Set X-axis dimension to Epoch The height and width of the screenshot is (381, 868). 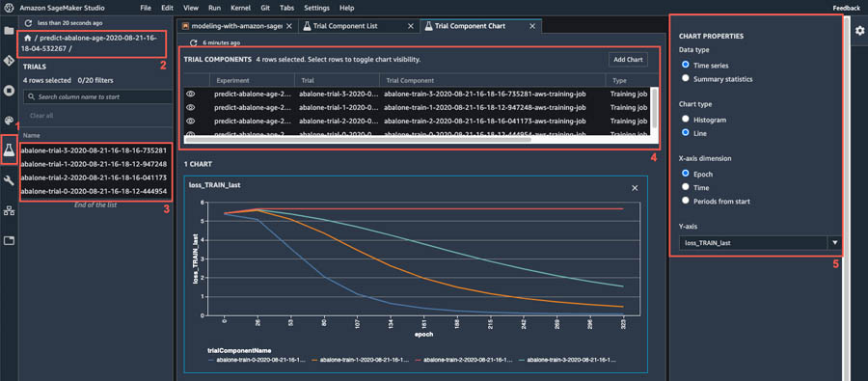tap(686, 174)
